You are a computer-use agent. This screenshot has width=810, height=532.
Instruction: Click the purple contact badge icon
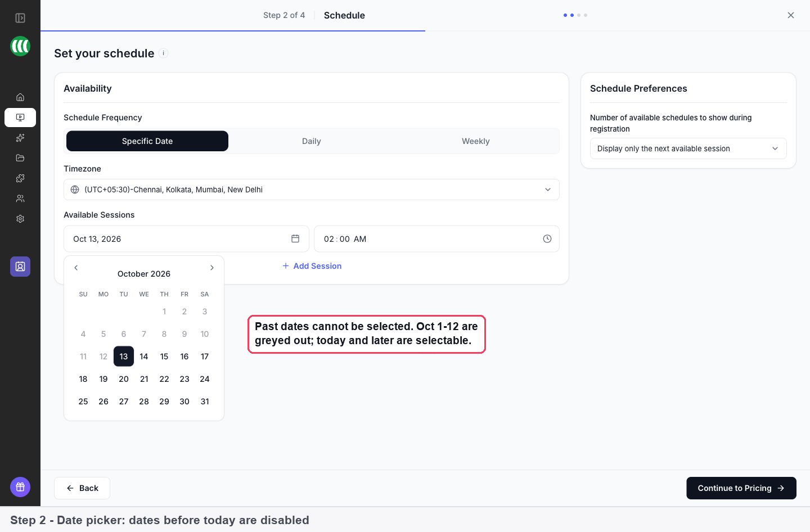(x=20, y=267)
